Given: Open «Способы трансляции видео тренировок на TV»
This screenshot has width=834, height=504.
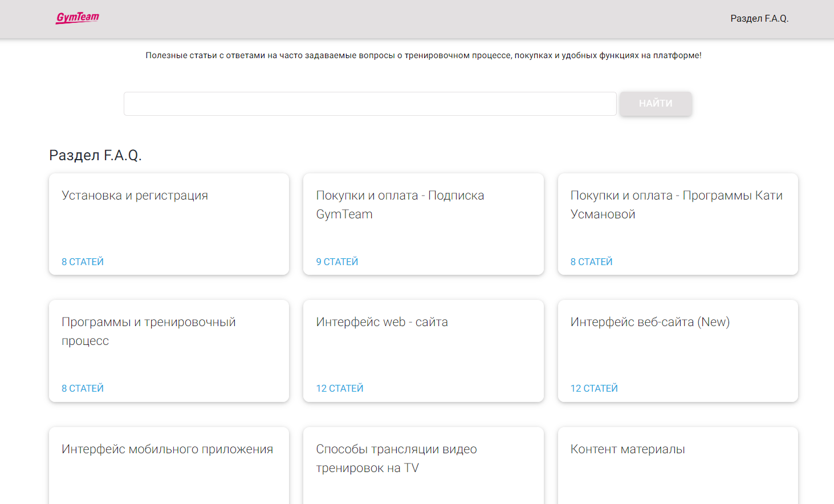Looking at the screenshot, I should (x=396, y=458).
